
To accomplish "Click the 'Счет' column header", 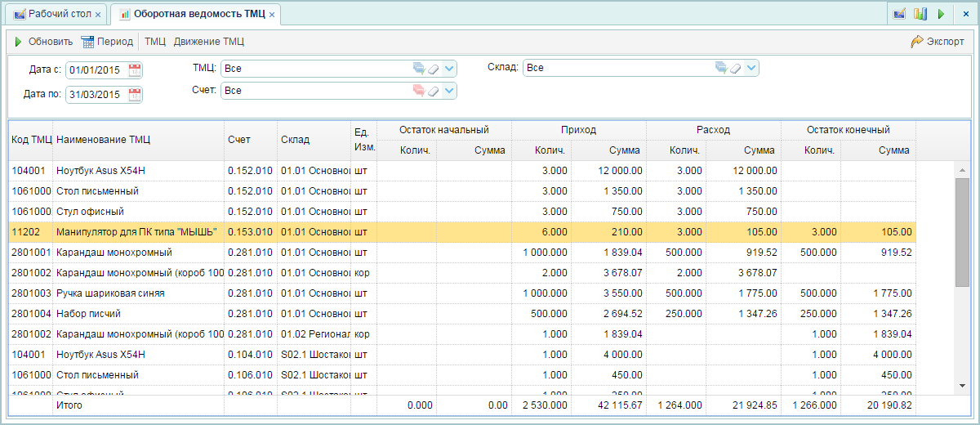I will click(251, 140).
